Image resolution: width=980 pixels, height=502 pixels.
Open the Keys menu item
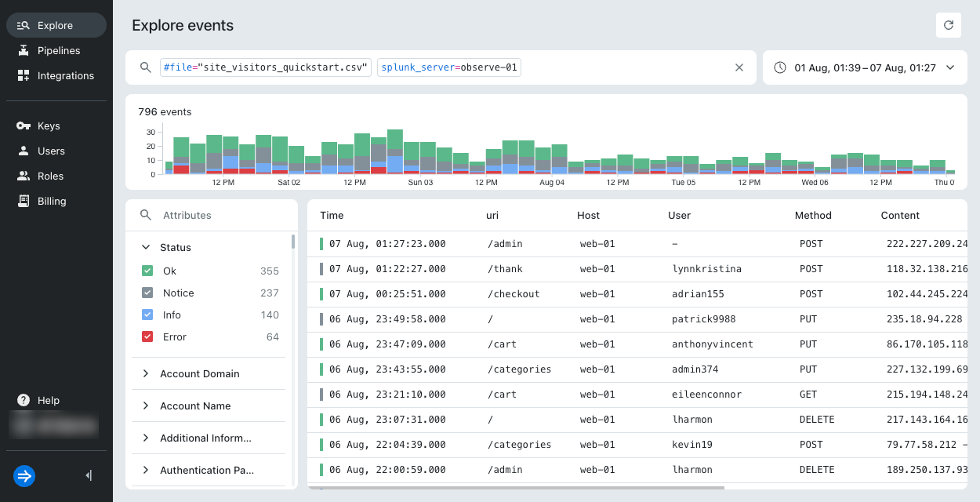pyautogui.click(x=56, y=125)
